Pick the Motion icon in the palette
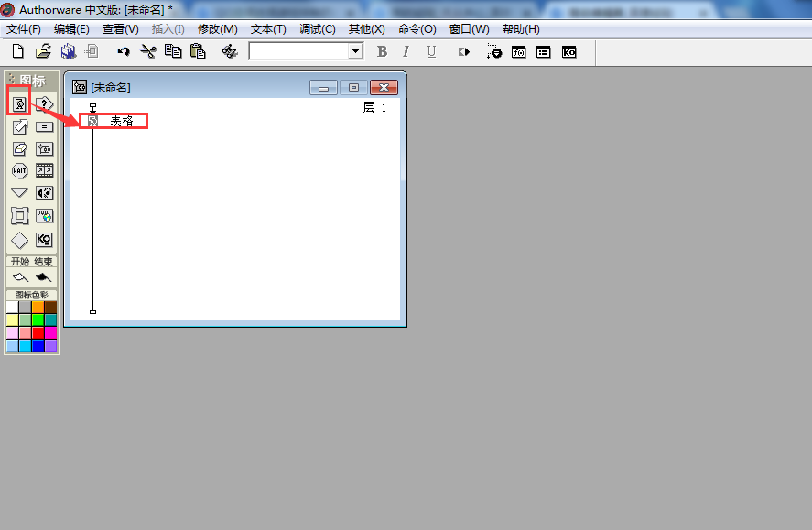The image size is (812, 530). [19, 127]
